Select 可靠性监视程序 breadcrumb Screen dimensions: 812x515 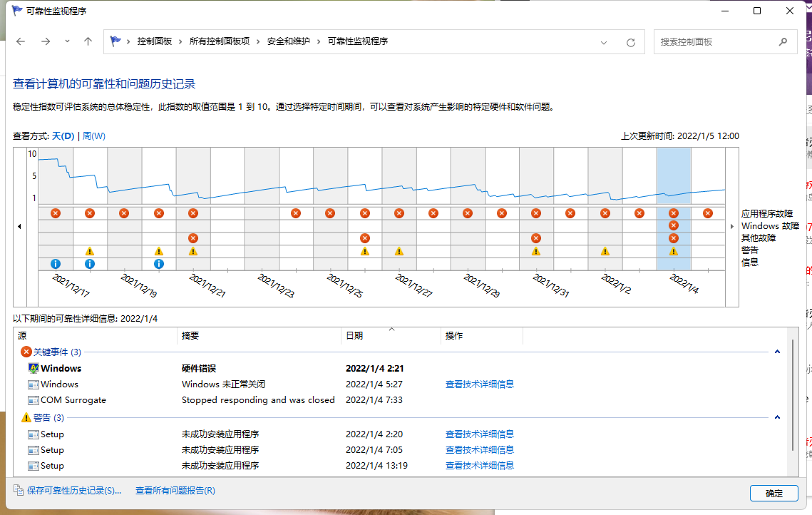tap(358, 41)
